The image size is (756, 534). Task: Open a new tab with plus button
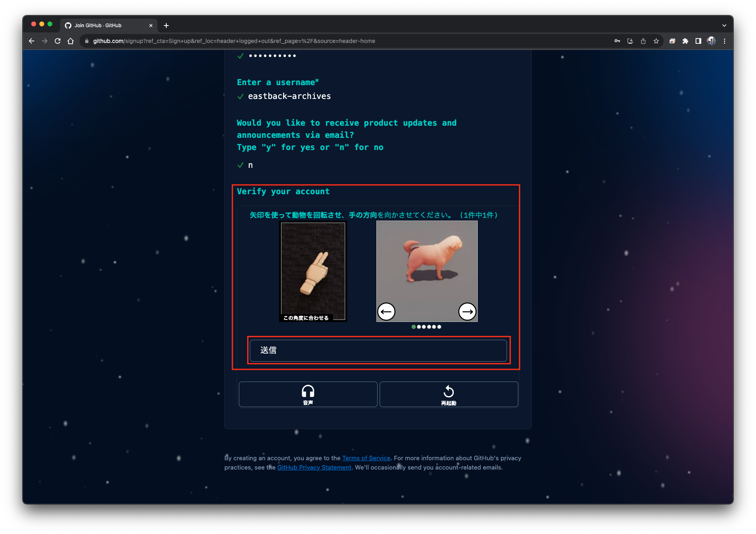(x=166, y=26)
